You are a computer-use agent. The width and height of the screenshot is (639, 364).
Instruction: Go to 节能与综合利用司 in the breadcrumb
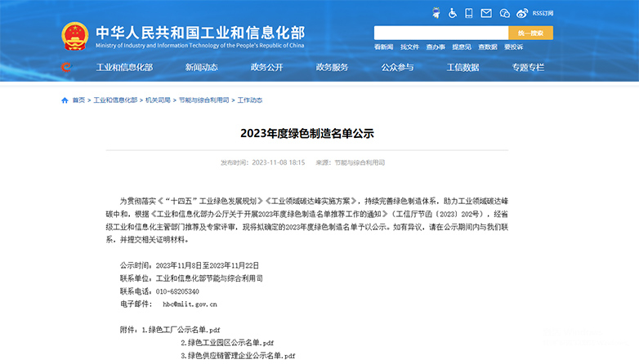click(x=203, y=100)
